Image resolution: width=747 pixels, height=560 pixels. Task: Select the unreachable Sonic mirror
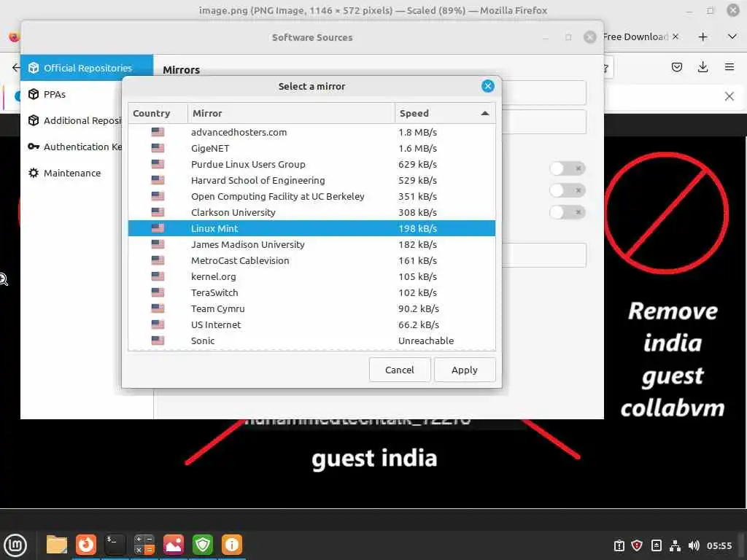click(x=311, y=341)
